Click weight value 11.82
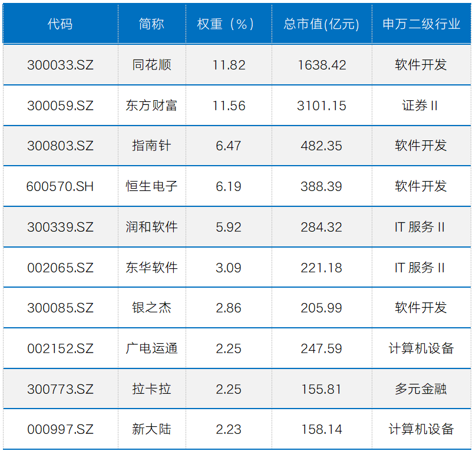 (229, 65)
